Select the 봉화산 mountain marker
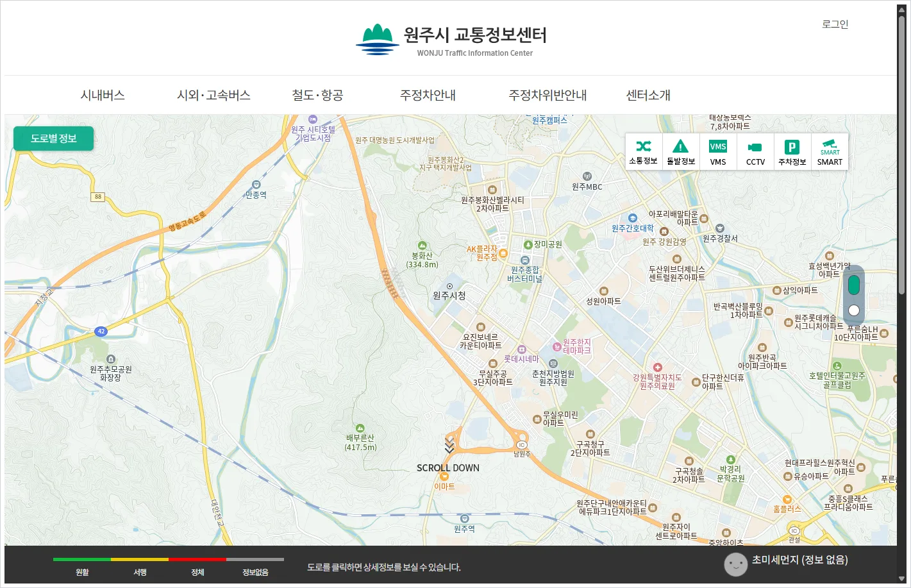This screenshot has width=911, height=588. click(422, 246)
